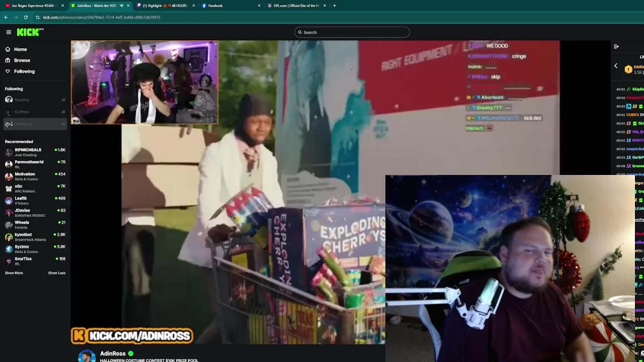Open the hamburger menu beside the Kick logo
This screenshot has height=362, width=644.
click(9, 32)
